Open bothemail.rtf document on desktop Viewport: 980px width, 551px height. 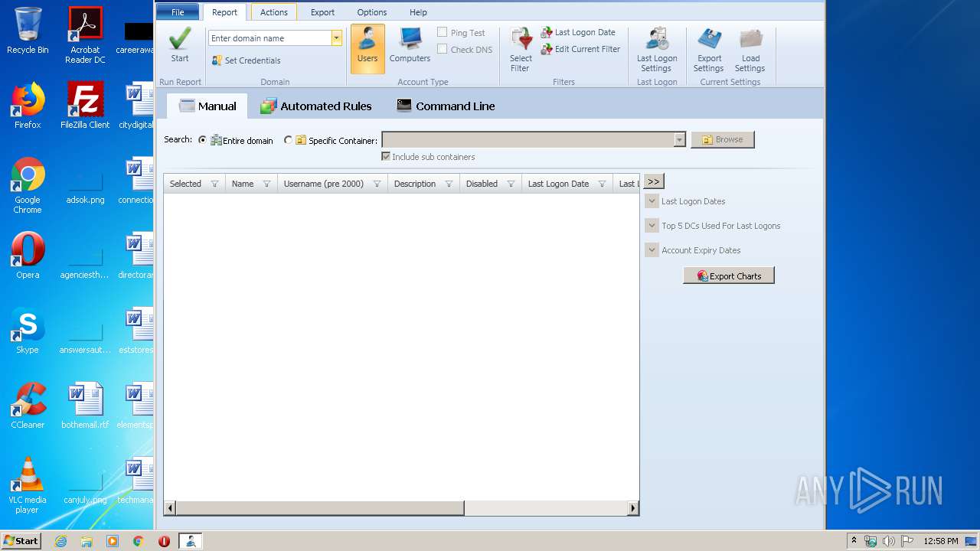85,406
